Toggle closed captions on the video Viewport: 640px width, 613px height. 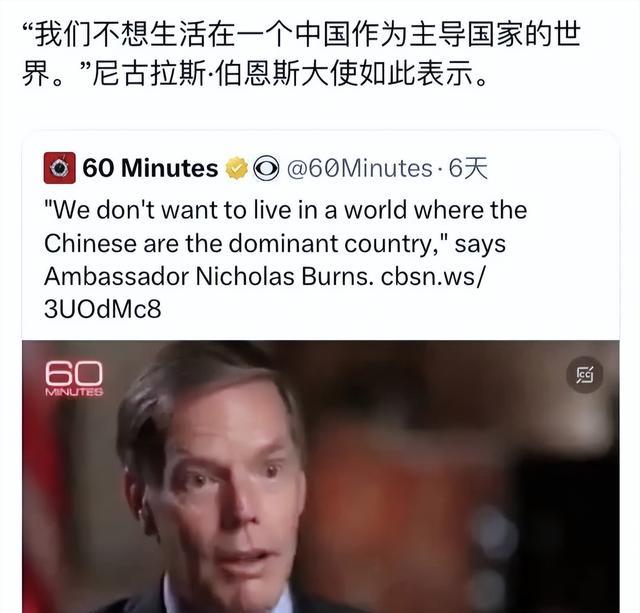tap(584, 375)
